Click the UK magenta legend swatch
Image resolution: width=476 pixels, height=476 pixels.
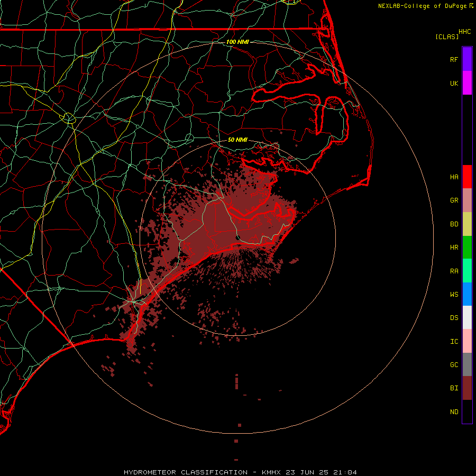(467, 83)
